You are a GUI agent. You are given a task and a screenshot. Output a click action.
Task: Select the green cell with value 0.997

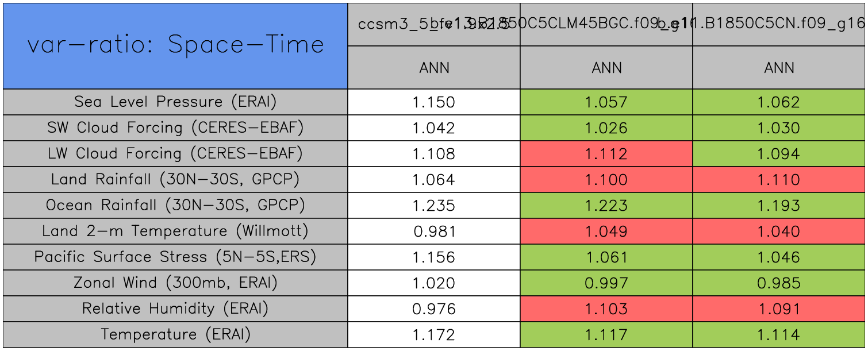(x=606, y=283)
